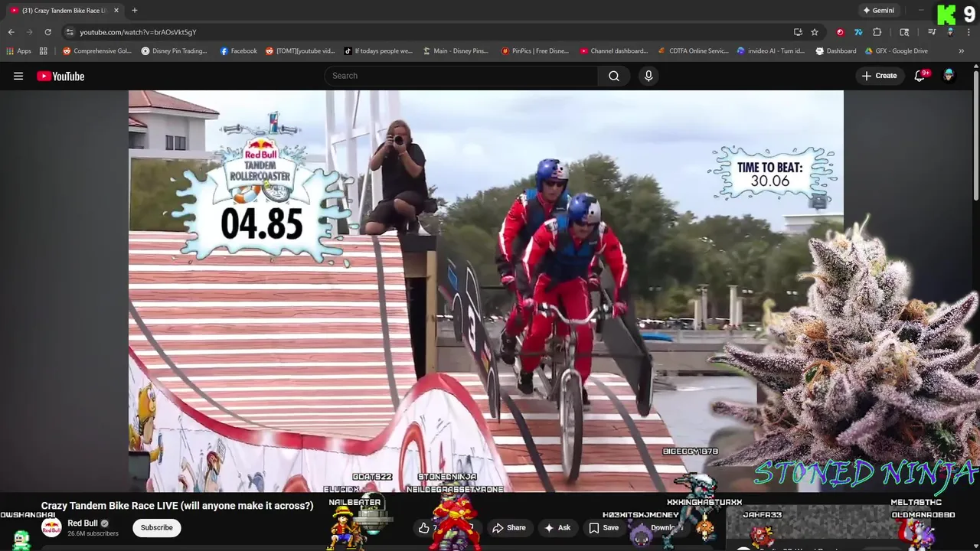The image size is (980, 551).
Task: Open the Chrome profile avatar
Action: pyautogui.click(x=950, y=32)
